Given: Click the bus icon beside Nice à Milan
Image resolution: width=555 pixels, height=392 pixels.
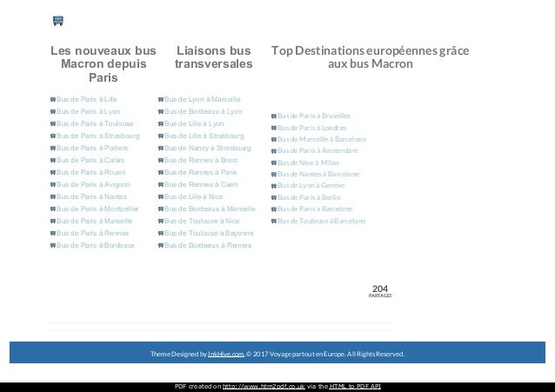Looking at the screenshot, I should pyautogui.click(x=274, y=163).
